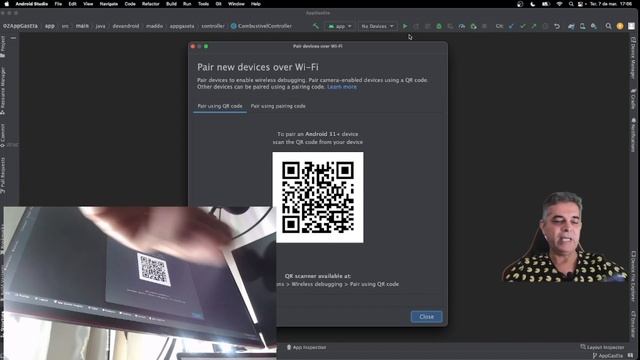
Task: Click the profiler gauge icon in toolbar
Action: 462,26
